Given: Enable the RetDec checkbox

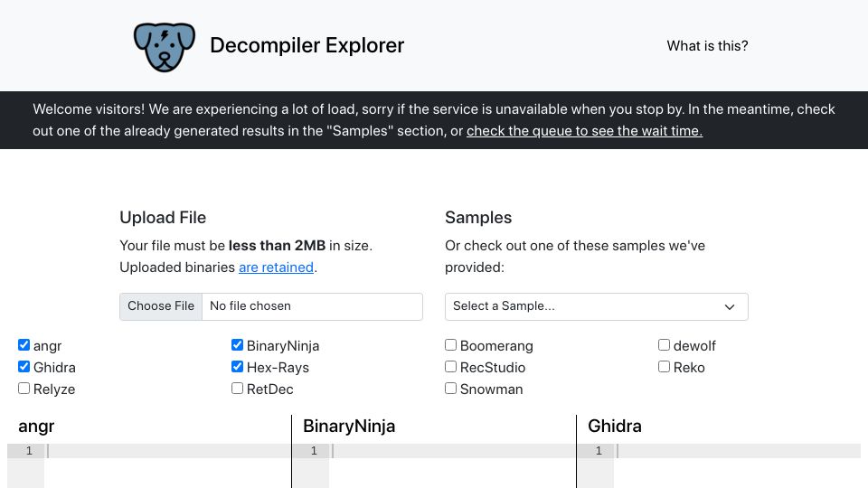Looking at the screenshot, I should [x=237, y=389].
